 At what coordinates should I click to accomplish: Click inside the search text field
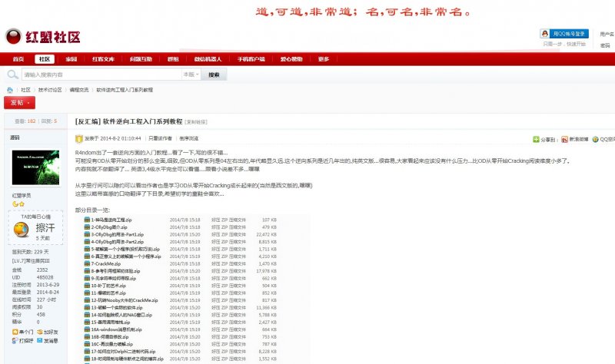click(102, 74)
